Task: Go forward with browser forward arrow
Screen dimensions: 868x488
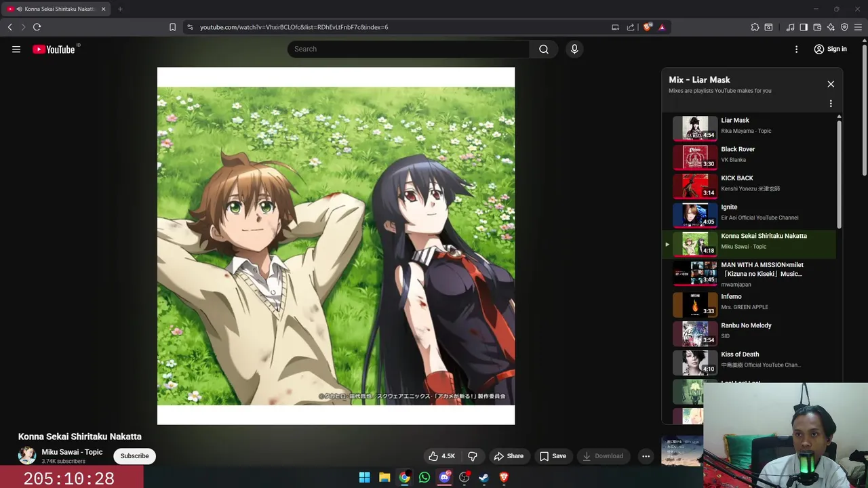Action: 23,27
